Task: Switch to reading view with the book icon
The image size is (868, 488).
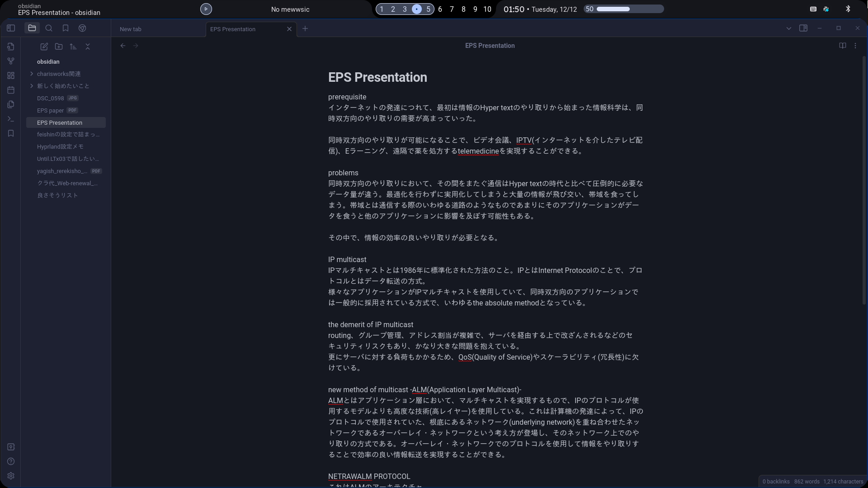Action: pyautogui.click(x=843, y=46)
